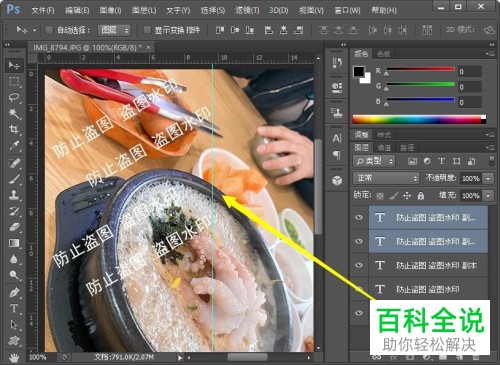Select the Rectangular Marquee tool
This screenshot has width=500, height=365.
(x=14, y=82)
